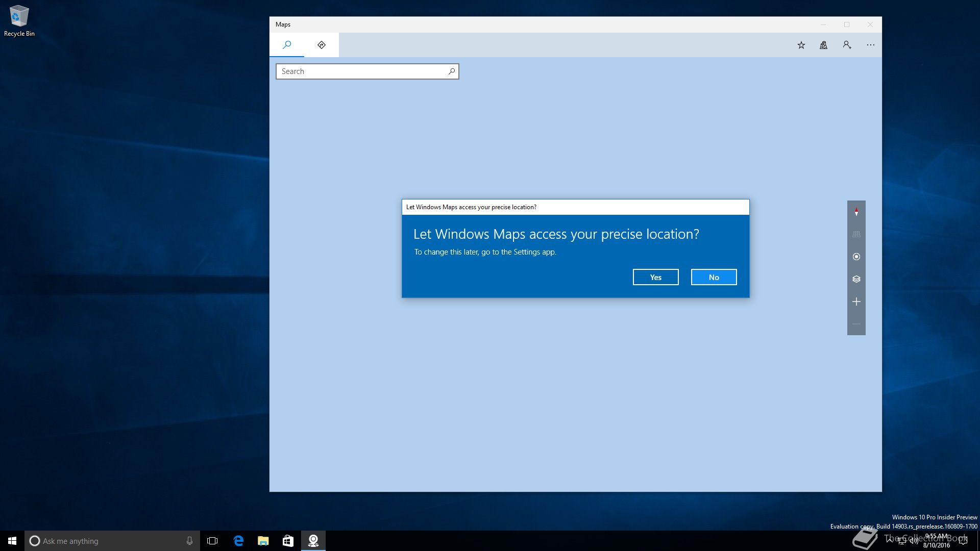Screen dimensions: 980x551
Task: Open the Store from taskbar
Action: pos(288,541)
